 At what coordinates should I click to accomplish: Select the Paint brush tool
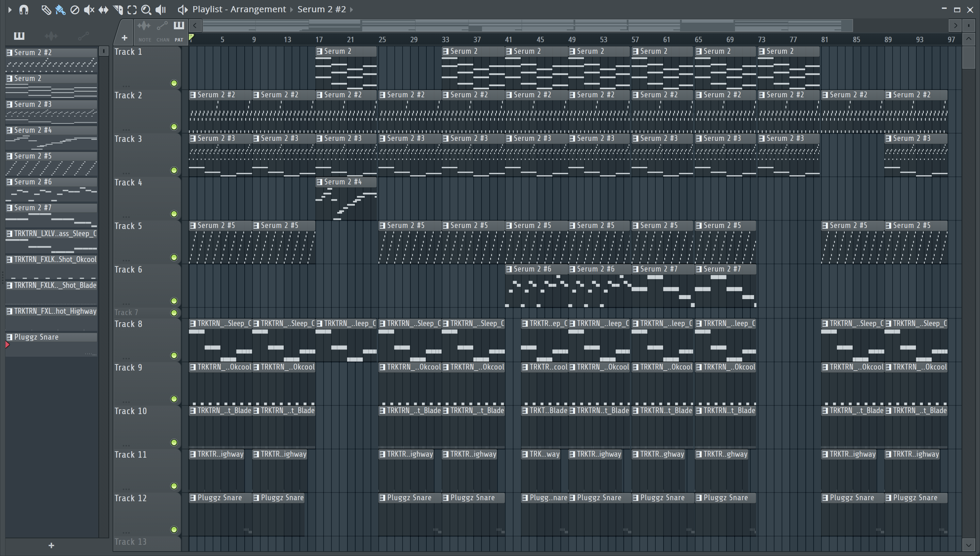click(60, 10)
